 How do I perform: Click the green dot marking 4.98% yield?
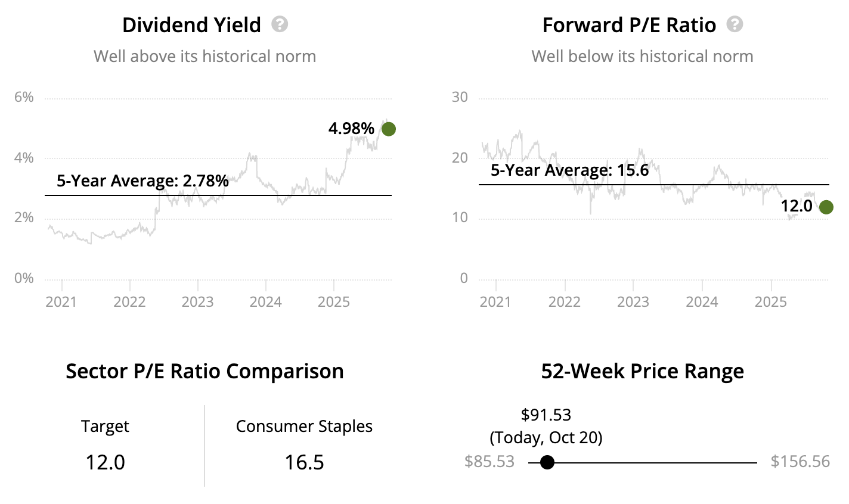tap(388, 129)
